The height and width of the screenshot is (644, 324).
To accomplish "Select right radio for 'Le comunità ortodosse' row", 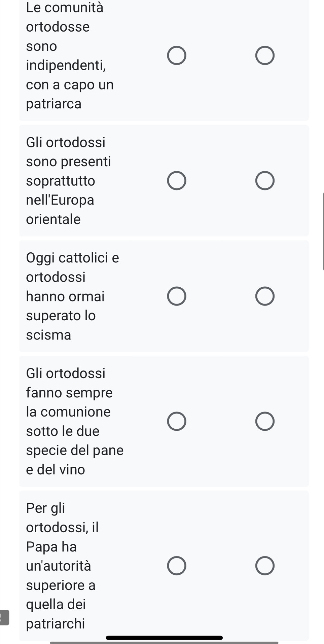I will pyautogui.click(x=265, y=56).
